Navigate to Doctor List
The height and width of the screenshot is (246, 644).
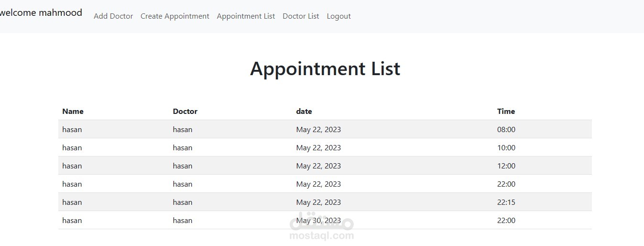[x=301, y=16]
